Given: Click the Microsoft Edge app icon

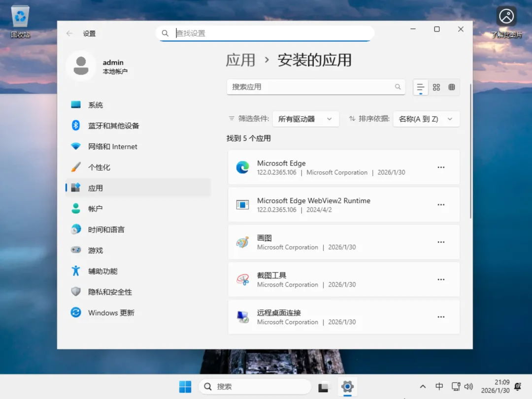Looking at the screenshot, I should coord(242,167).
